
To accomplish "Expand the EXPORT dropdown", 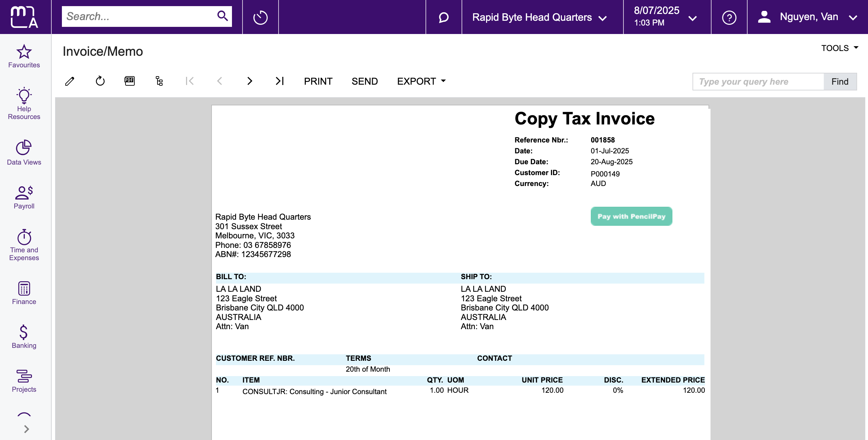I will point(421,81).
